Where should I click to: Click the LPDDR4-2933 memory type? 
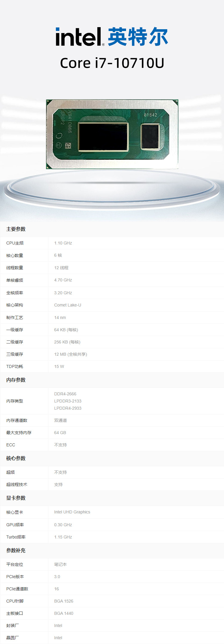tap(68, 408)
